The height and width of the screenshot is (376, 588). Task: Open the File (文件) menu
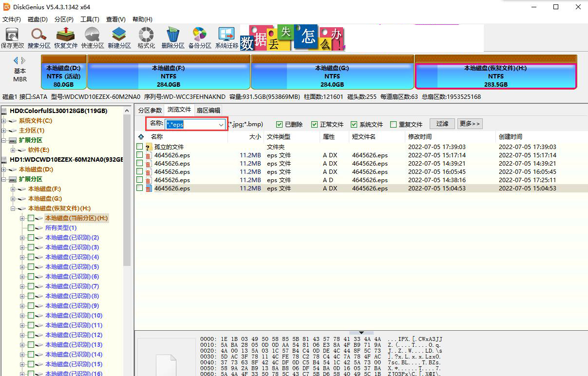pyautogui.click(x=12, y=19)
